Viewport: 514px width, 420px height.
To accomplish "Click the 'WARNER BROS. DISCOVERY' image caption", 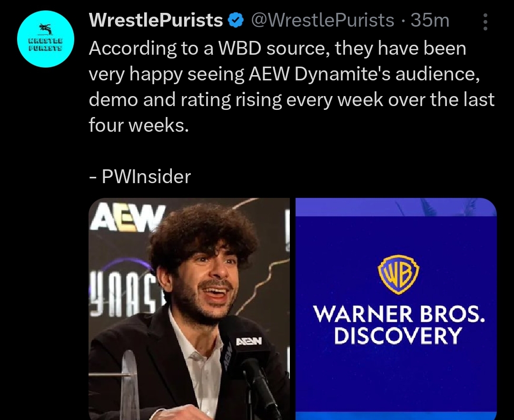I will tap(398, 325).
